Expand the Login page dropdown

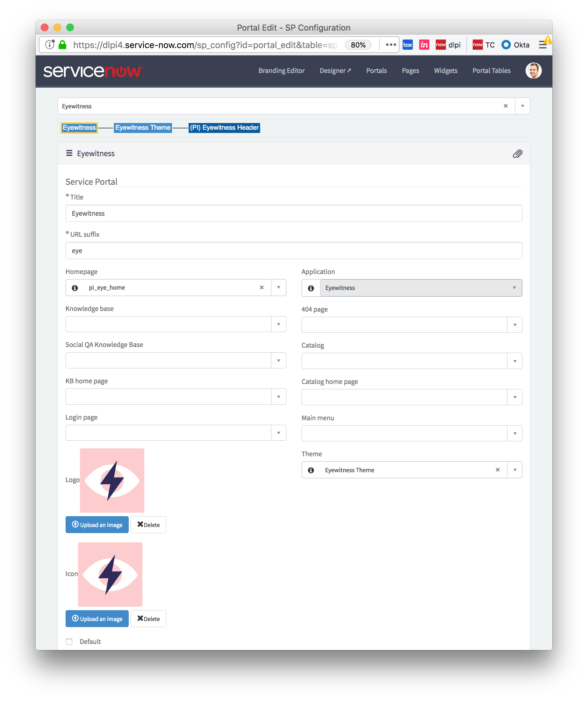click(278, 433)
